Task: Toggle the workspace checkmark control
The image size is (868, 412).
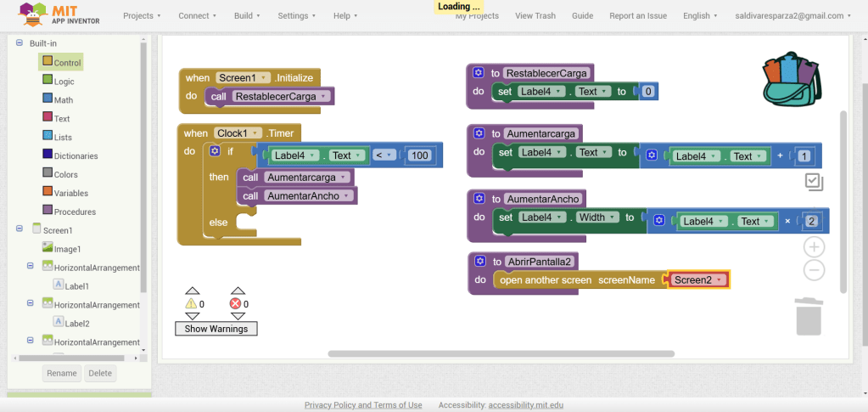Action: [x=813, y=181]
